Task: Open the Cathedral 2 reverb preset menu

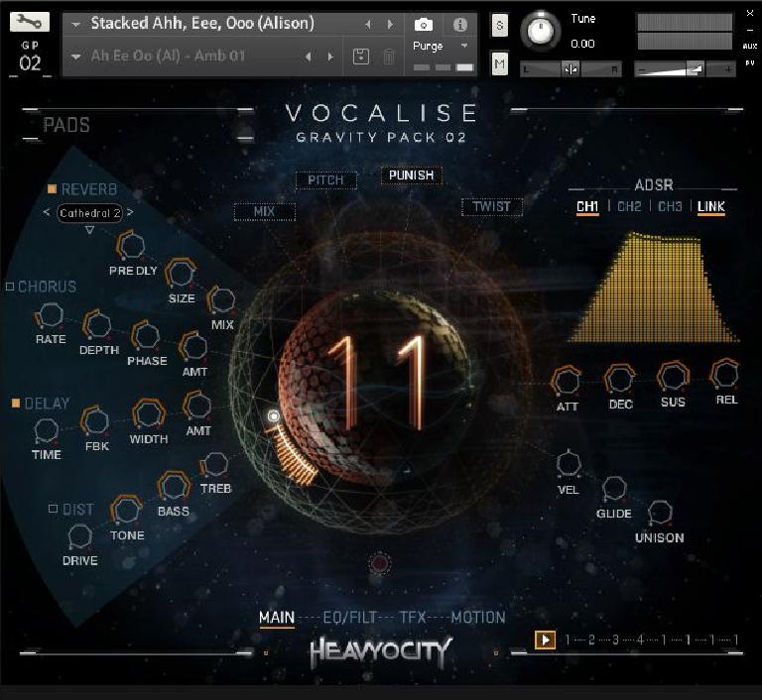Action: 89,213
